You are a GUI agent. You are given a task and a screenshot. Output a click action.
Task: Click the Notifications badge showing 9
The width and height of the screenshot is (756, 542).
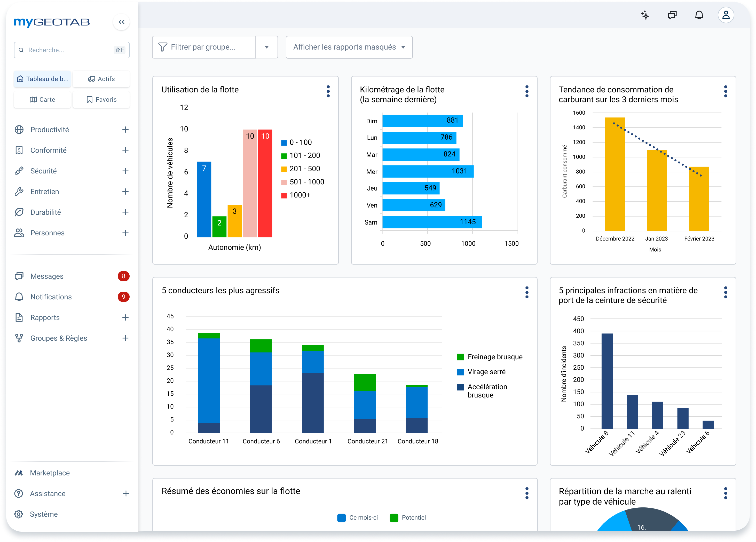coord(124,297)
